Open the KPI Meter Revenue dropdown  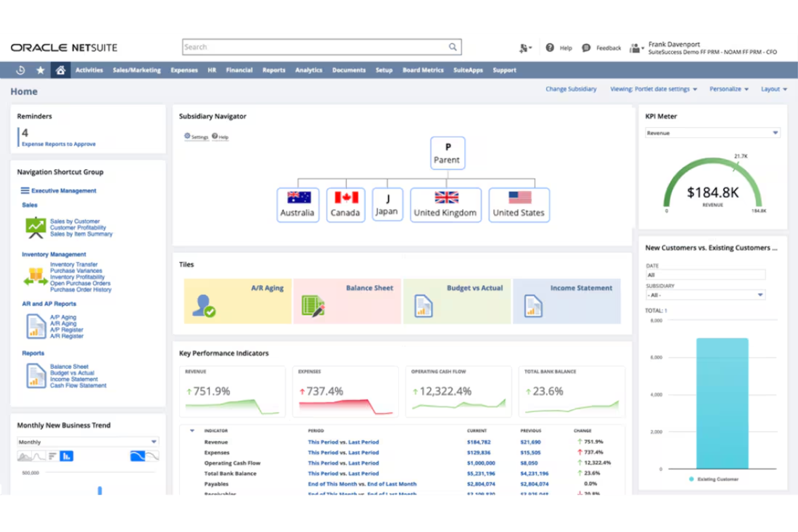(713, 133)
